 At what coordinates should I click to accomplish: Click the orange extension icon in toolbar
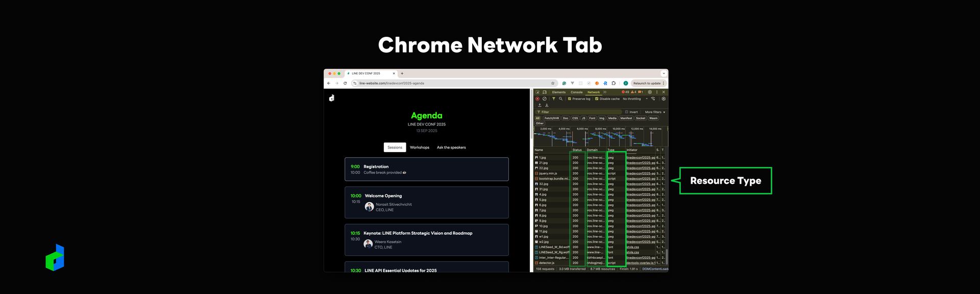coord(597,83)
